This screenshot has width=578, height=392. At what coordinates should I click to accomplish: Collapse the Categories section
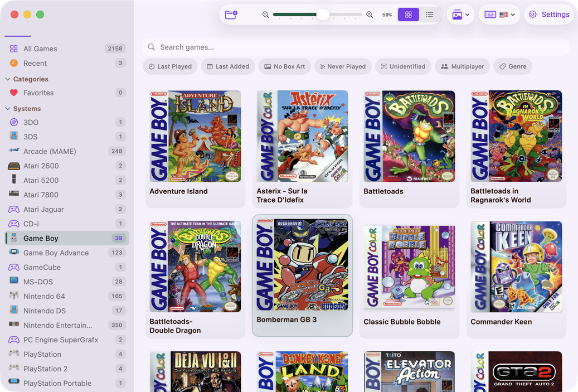coord(8,79)
